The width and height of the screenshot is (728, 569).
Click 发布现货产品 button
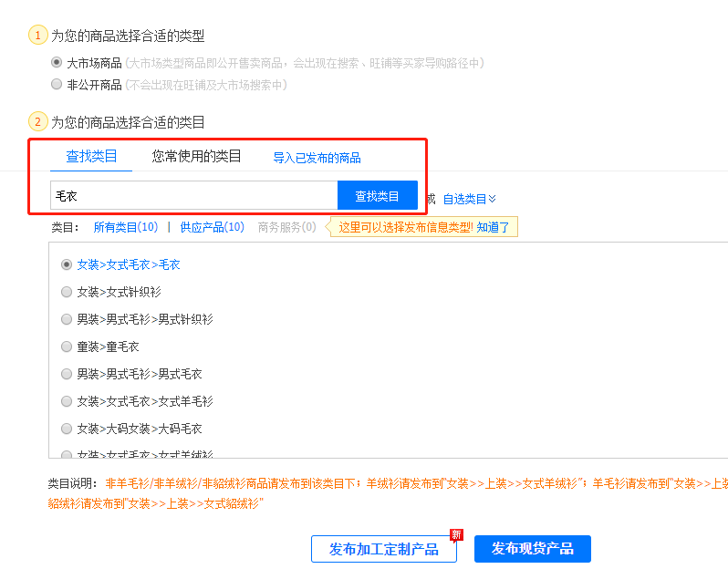[x=532, y=548]
